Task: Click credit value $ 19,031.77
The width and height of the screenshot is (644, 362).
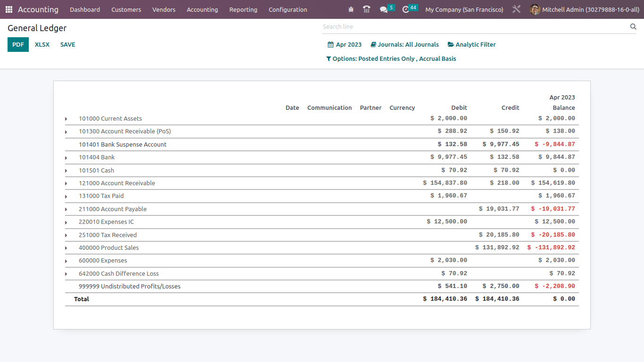Action: [x=499, y=209]
